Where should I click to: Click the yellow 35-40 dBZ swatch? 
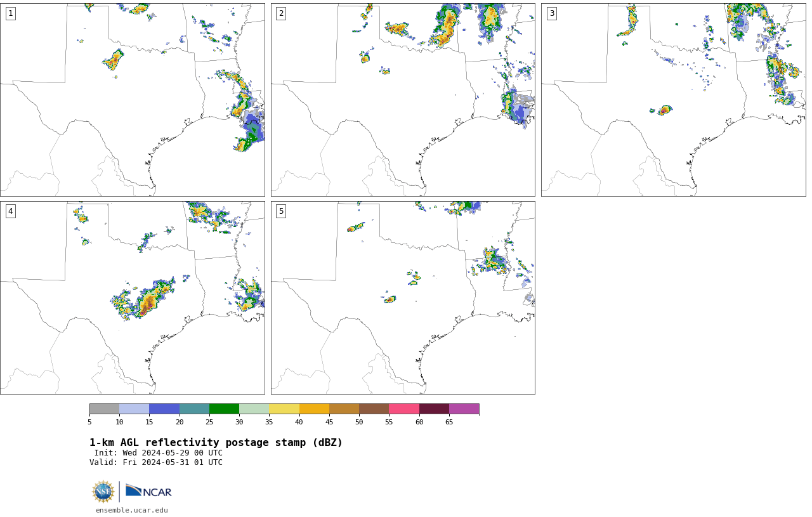point(284,409)
